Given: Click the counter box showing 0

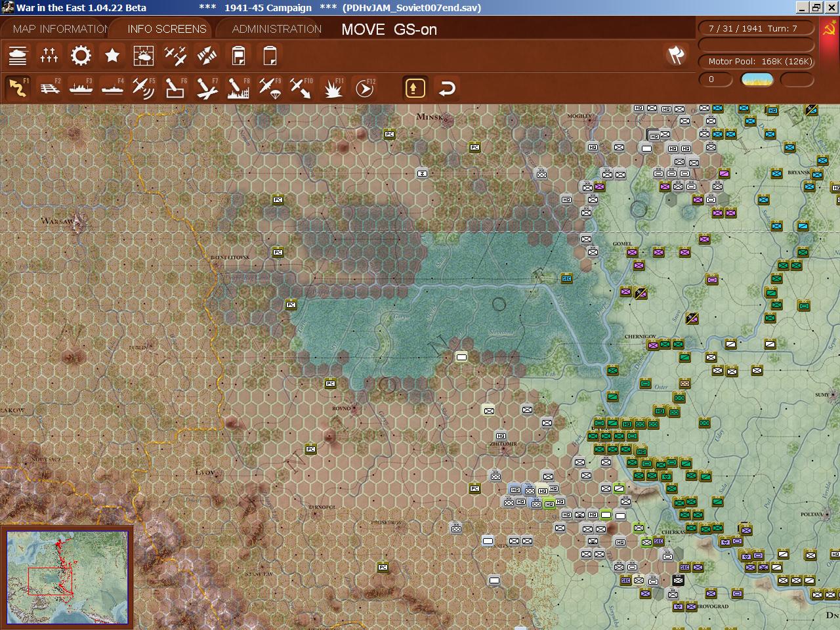Looking at the screenshot, I should pyautogui.click(x=715, y=79).
